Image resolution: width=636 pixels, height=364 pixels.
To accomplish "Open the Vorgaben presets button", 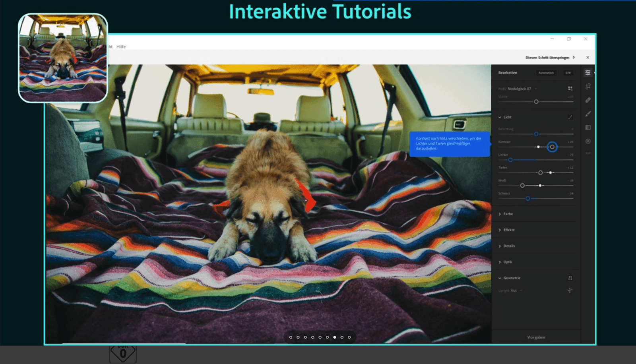I will point(536,337).
